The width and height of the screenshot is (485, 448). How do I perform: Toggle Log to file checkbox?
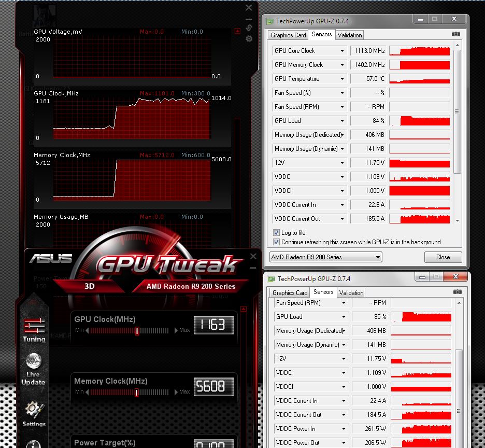pos(276,232)
